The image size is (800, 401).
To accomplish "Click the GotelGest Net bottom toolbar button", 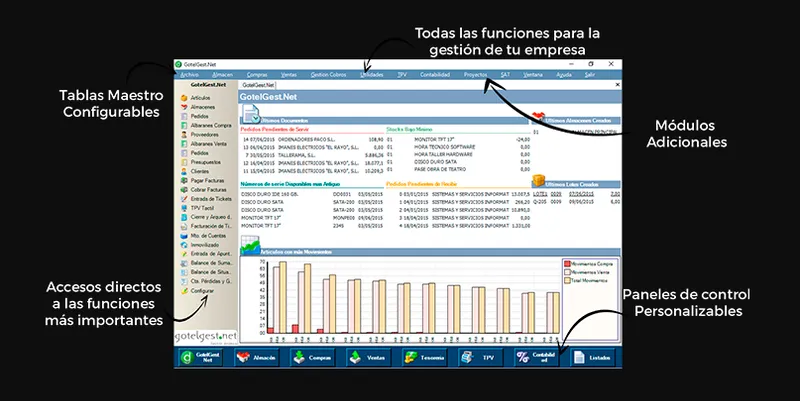I will pos(201,357).
